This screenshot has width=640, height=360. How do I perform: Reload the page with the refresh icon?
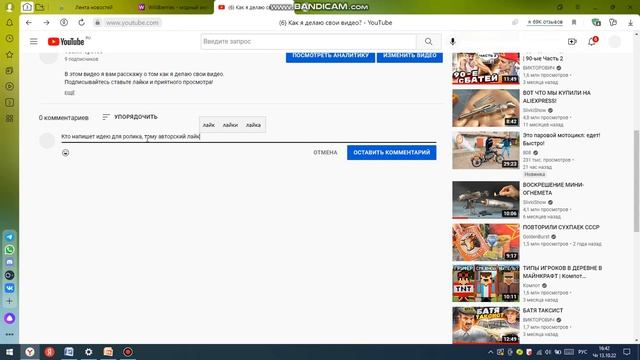pyautogui.click(x=81, y=22)
